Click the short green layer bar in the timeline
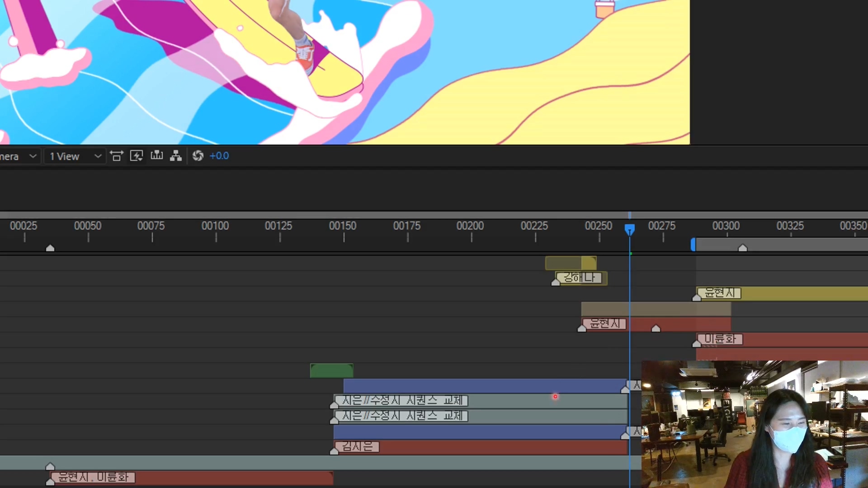 331,370
